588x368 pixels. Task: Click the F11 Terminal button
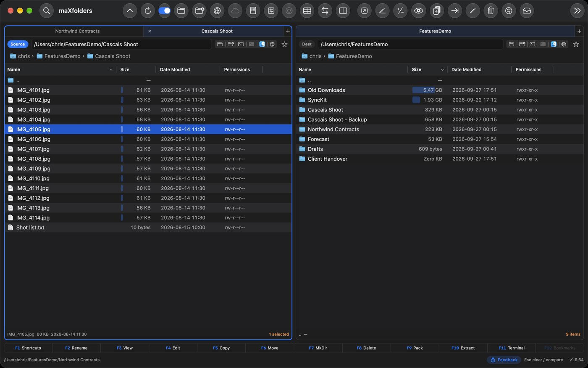(x=512, y=348)
